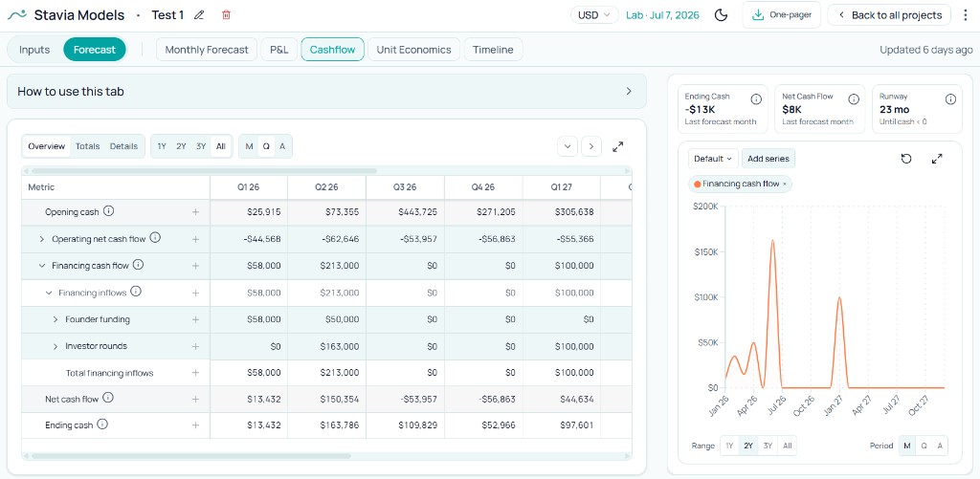Screen dimensions: 980x479
Task: Go back to all projects
Action: click(x=889, y=15)
